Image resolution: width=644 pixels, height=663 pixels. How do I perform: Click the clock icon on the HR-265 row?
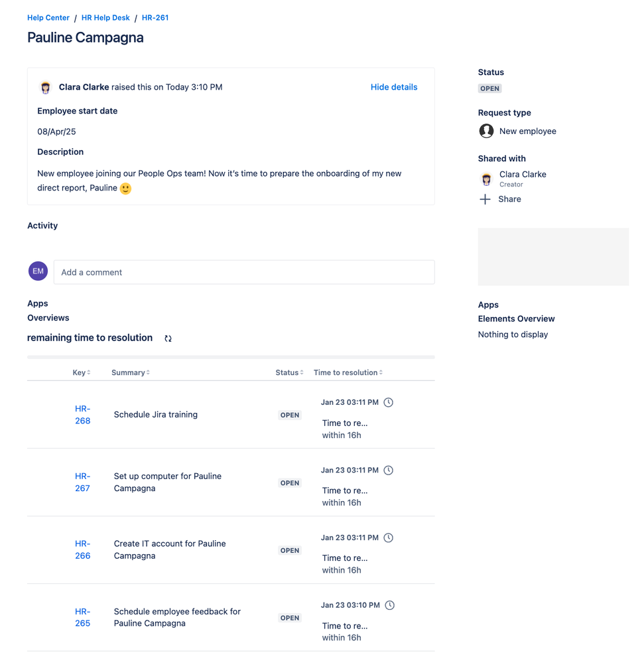click(x=389, y=605)
